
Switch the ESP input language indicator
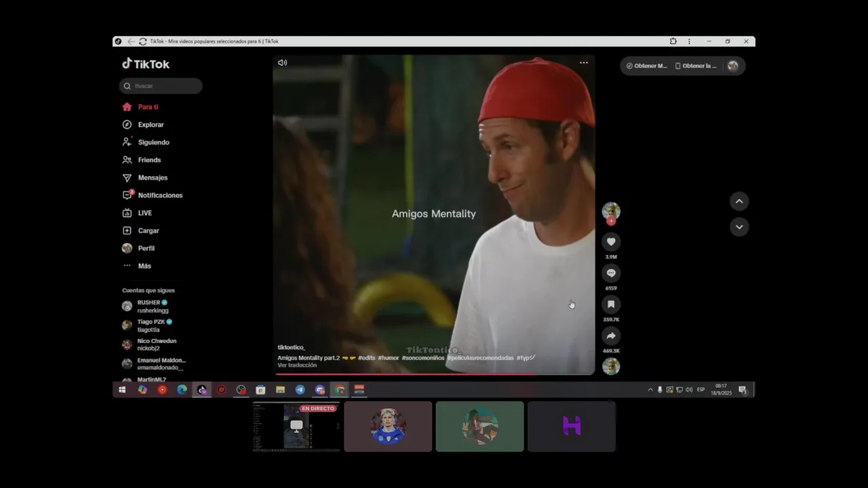click(x=701, y=390)
